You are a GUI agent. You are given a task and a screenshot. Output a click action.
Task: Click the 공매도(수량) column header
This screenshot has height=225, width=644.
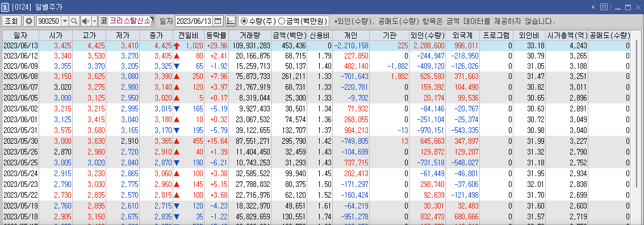click(610, 36)
